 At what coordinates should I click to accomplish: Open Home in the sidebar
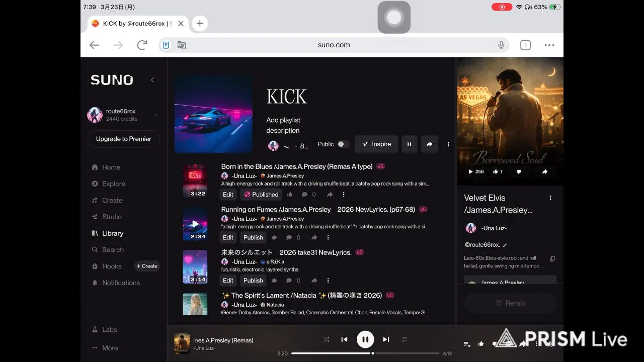[x=106, y=167]
